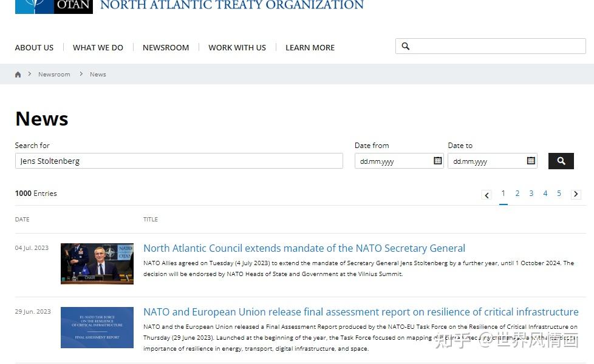Screen dimensions: 594x364
Task: Open the Date from calendar icon
Action: pos(437,161)
